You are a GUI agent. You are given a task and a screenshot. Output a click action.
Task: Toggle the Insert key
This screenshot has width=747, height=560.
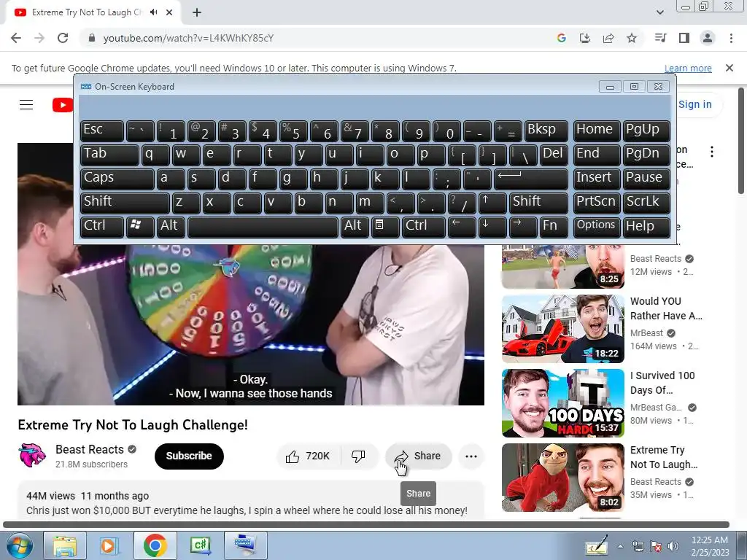(x=597, y=179)
